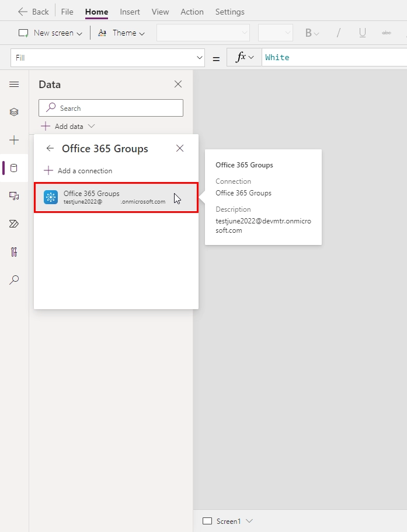Screen dimensions: 407x532
Task: Select the Data cylinder icon in sidebar
Action: (14, 168)
